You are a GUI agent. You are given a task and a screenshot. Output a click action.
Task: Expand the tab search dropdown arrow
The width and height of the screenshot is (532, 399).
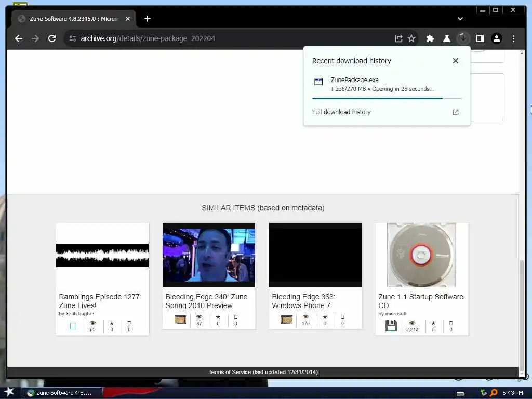(460, 19)
